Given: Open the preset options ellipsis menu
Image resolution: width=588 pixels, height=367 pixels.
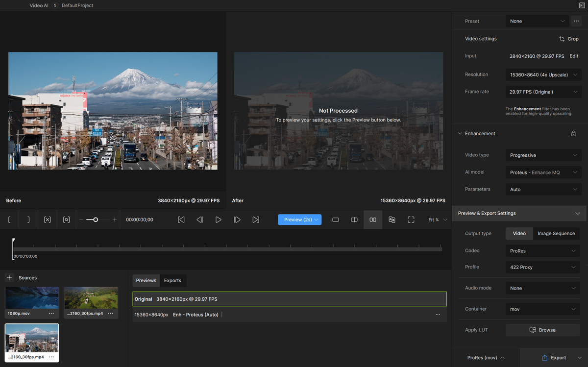Looking at the screenshot, I should pos(577,21).
